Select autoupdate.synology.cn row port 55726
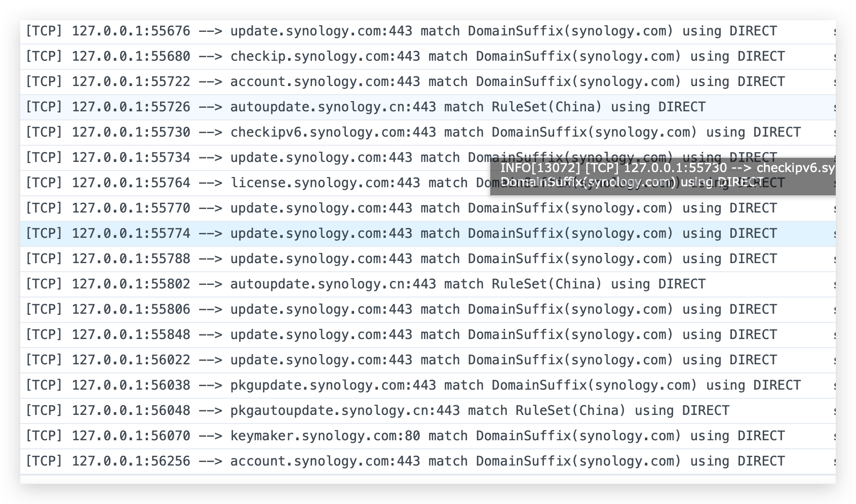 (428, 107)
